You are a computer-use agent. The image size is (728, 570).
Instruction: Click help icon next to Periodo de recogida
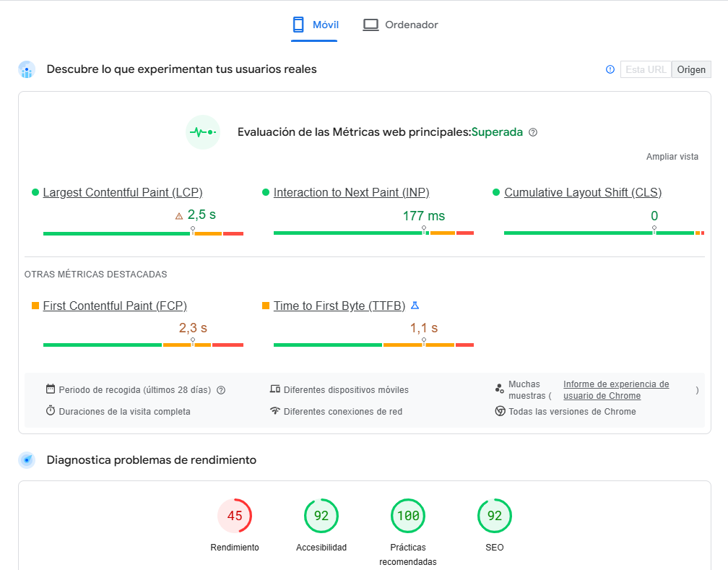221,390
